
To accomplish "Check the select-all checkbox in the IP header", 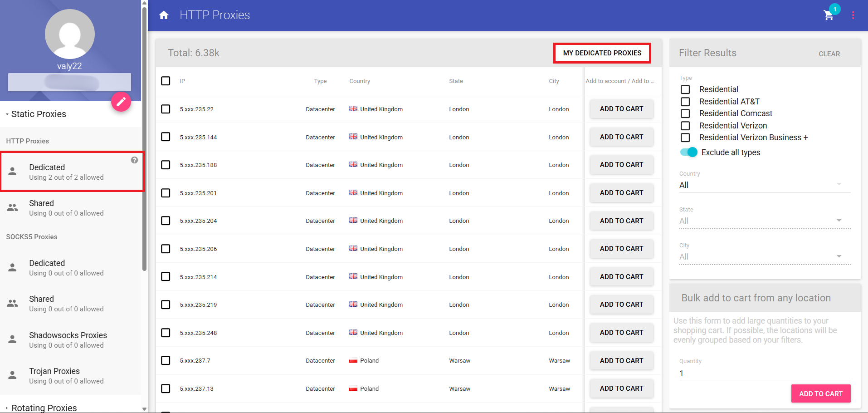I will pos(166,81).
